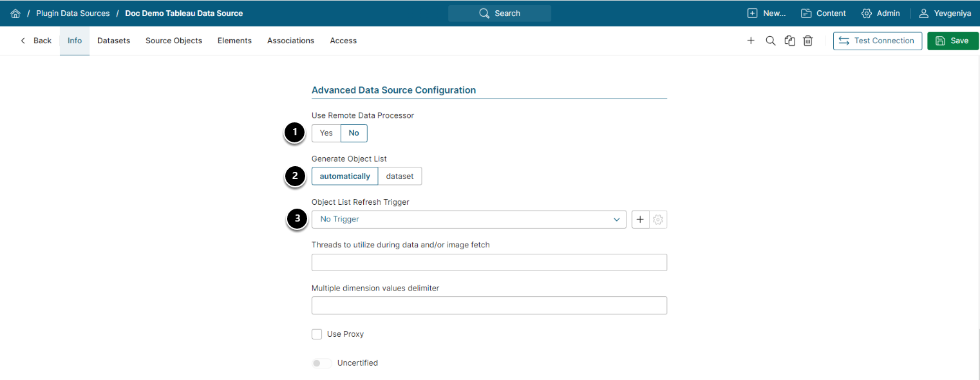Open the Source Objects tab

174,41
